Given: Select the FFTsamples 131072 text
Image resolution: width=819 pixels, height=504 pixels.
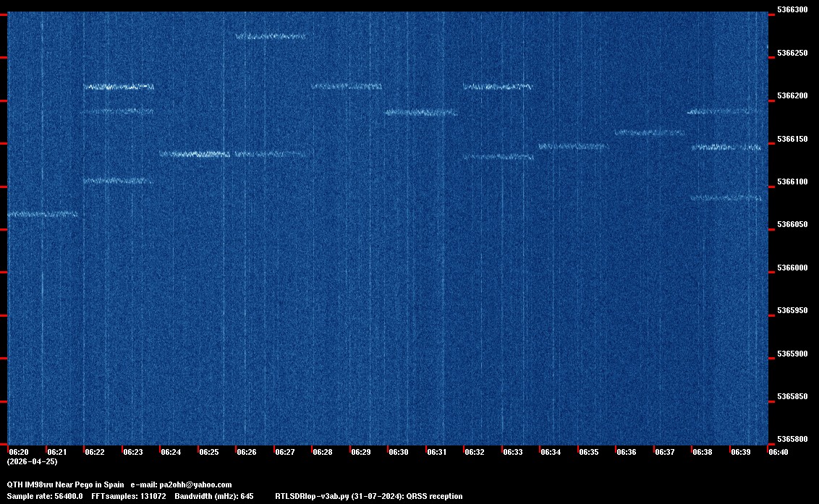Looking at the screenshot, I should [130, 497].
